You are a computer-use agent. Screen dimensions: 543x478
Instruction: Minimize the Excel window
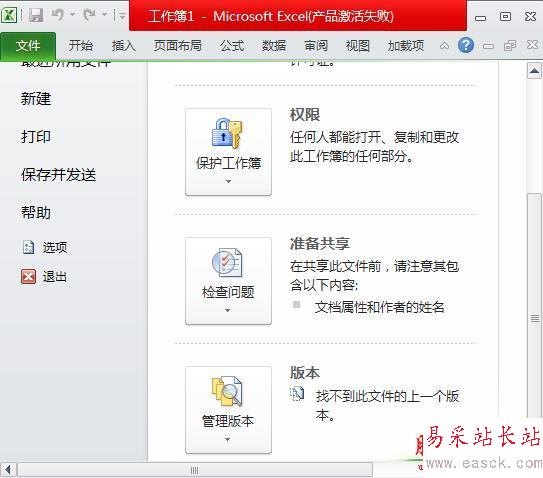(480, 18)
